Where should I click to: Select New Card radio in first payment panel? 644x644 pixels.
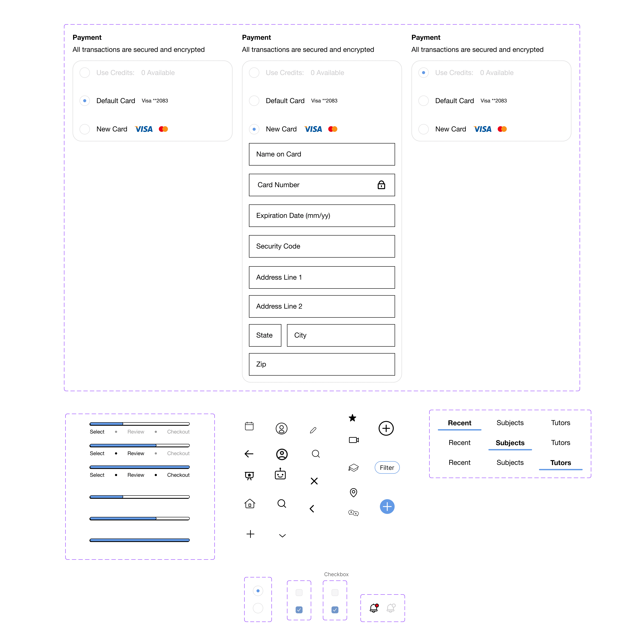click(85, 129)
